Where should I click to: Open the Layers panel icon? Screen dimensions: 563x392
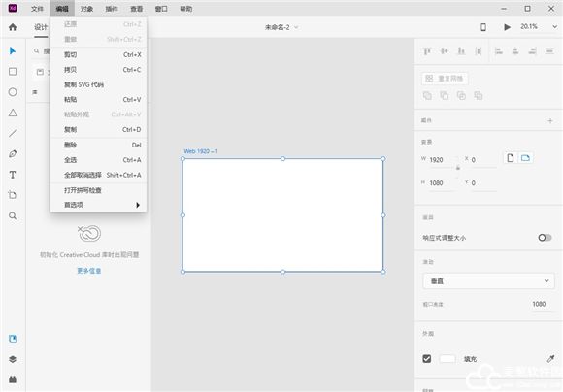click(13, 359)
